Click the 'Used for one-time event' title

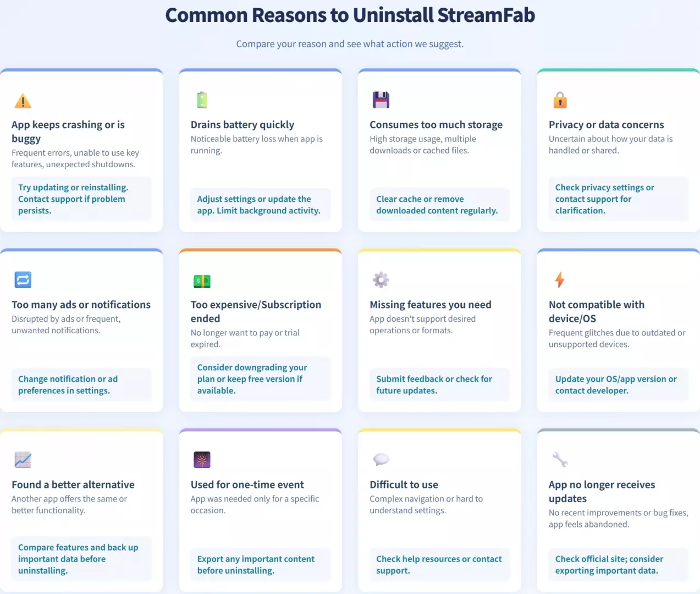(x=247, y=485)
